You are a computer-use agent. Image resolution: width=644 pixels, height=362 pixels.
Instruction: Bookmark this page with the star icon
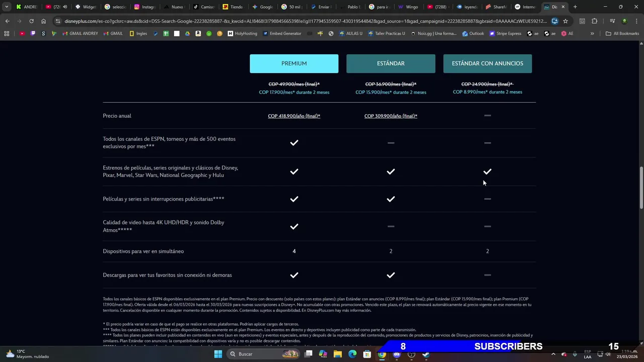[566, 21]
